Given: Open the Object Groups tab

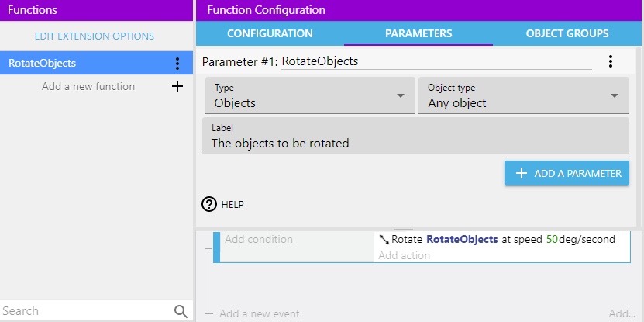Looking at the screenshot, I should (567, 33).
